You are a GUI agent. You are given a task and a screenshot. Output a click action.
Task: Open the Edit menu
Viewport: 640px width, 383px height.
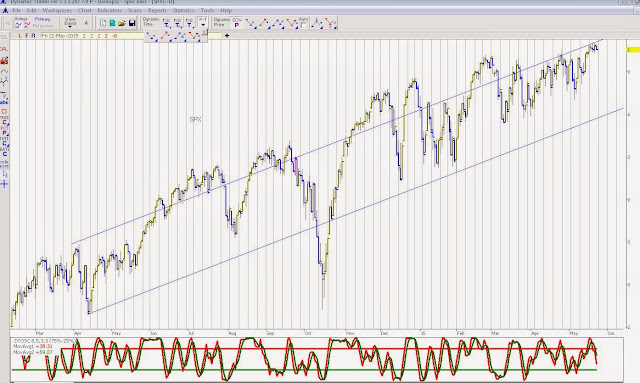(x=31, y=10)
